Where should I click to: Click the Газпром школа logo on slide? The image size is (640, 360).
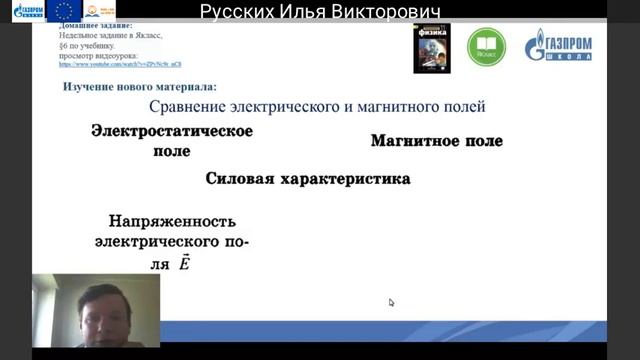(558, 45)
